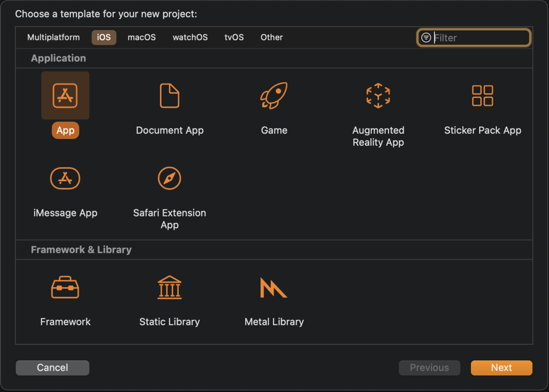Select the iOS platform tab

pos(104,38)
